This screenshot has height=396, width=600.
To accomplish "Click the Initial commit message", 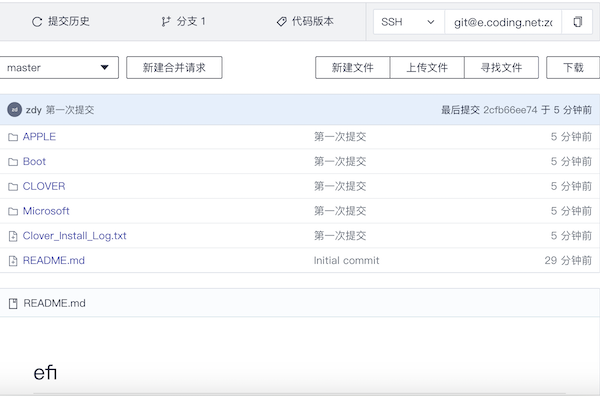I will 346,261.
